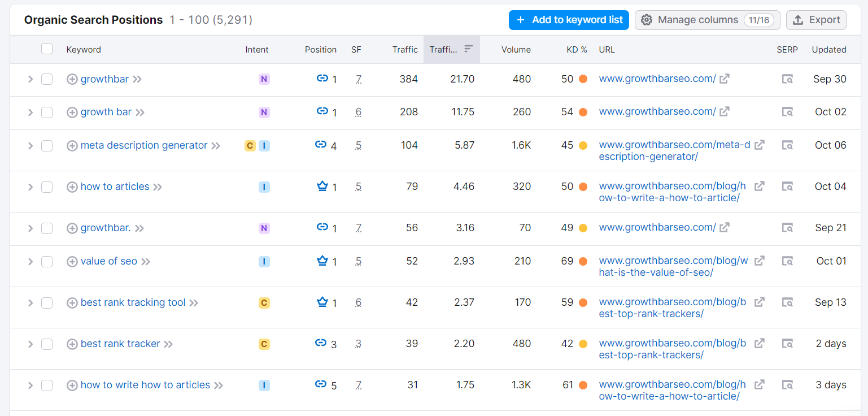Select the 'growth bar' row checkbox
This screenshot has width=868, height=416.
pos(47,112)
